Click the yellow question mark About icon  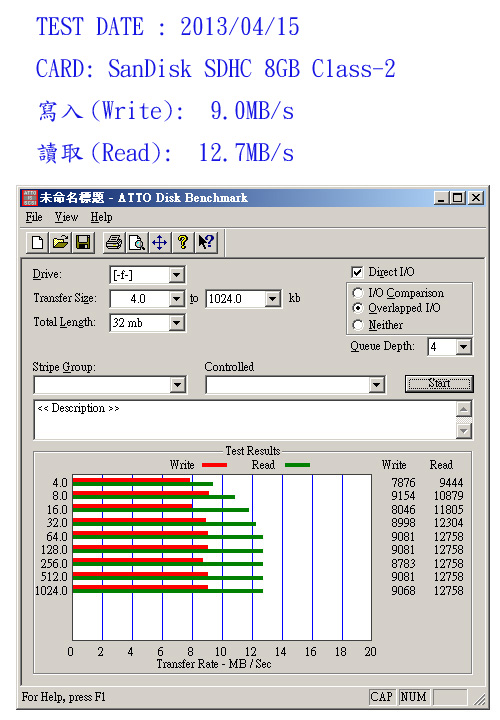click(x=183, y=242)
